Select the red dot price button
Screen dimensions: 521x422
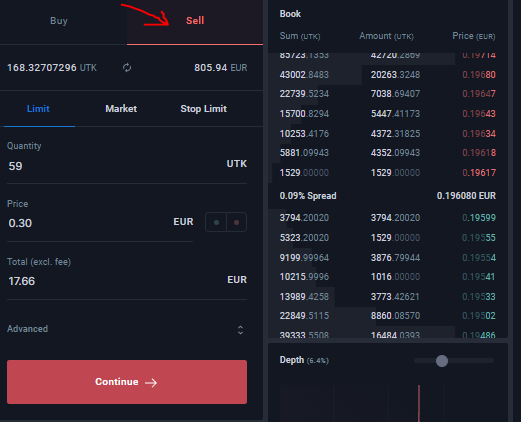237,222
